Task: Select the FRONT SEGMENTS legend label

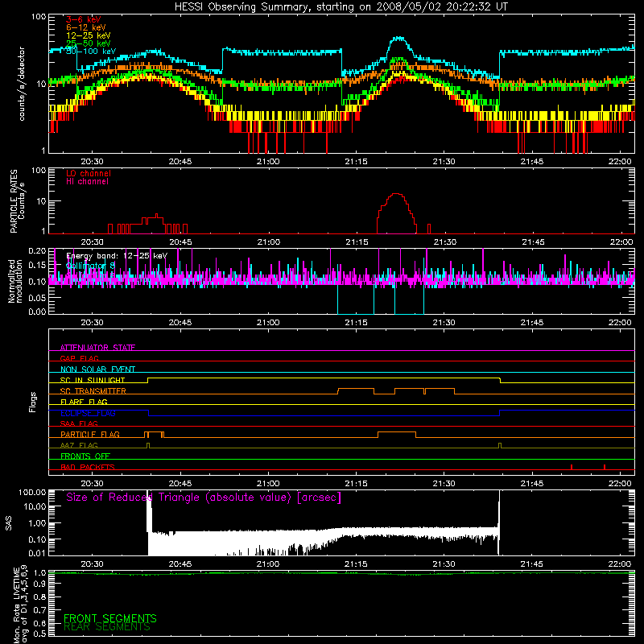Action: point(110,618)
